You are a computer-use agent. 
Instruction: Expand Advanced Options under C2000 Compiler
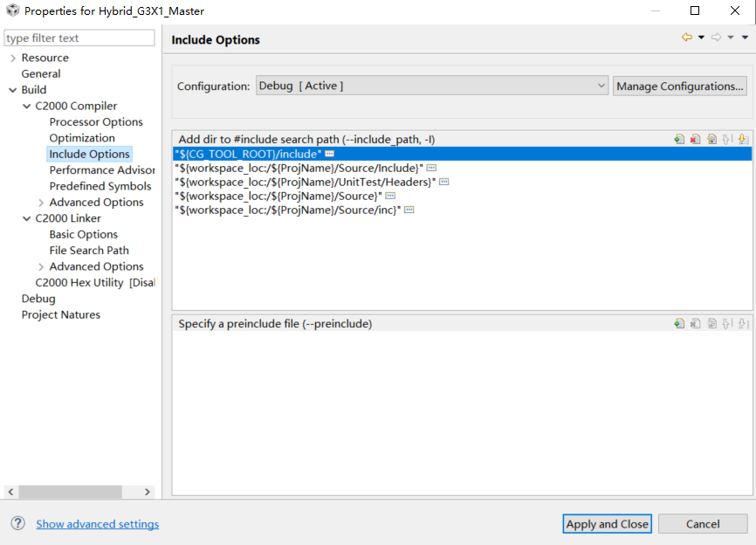[x=41, y=203]
